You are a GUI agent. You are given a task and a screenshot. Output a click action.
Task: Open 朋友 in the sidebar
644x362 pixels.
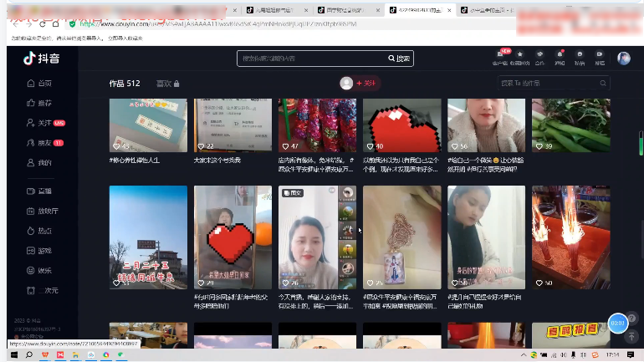point(45,143)
